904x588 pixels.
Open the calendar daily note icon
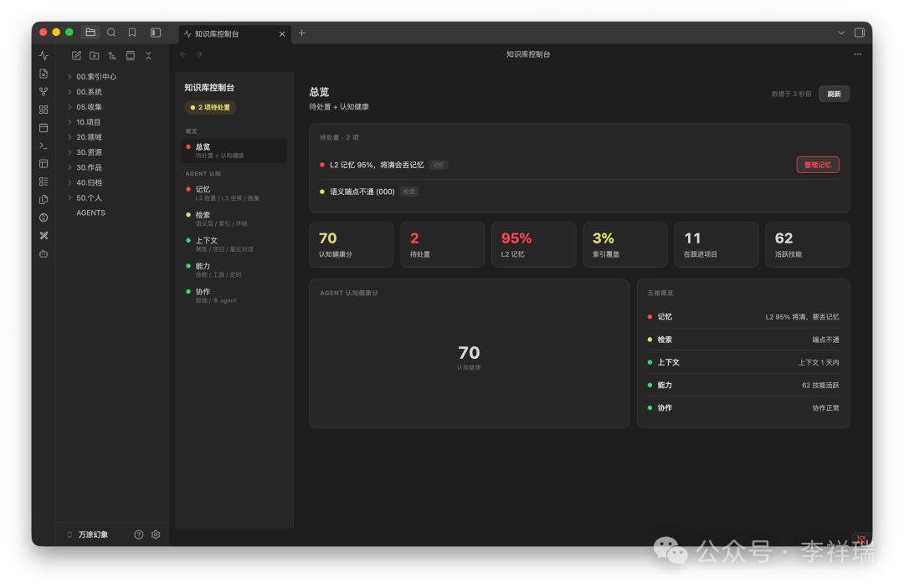tap(44, 127)
